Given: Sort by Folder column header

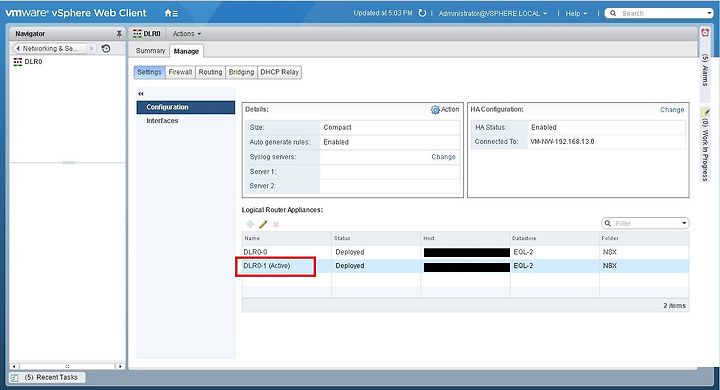Looking at the screenshot, I should point(644,238).
